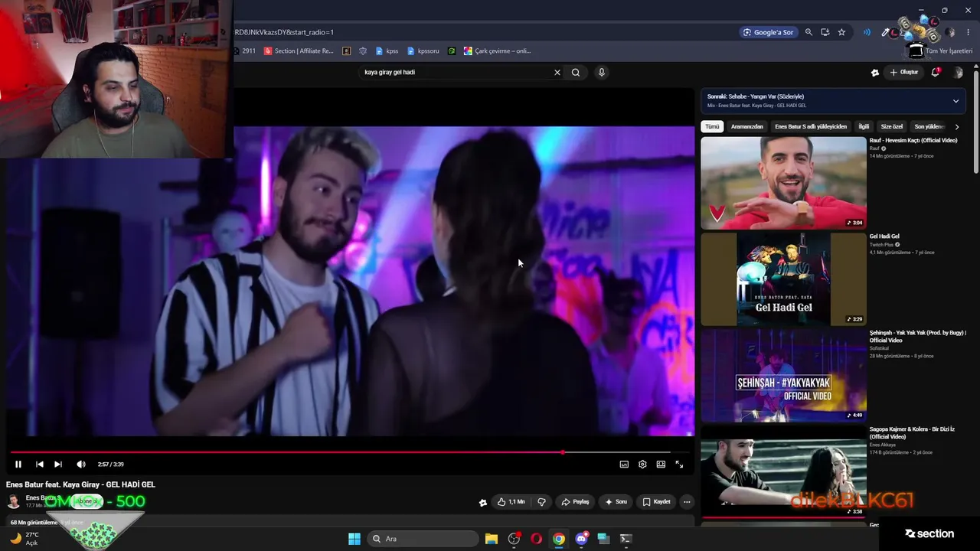Image resolution: width=980 pixels, height=551 pixels.
Task: Open File Explorer from the taskbar
Action: tap(492, 539)
